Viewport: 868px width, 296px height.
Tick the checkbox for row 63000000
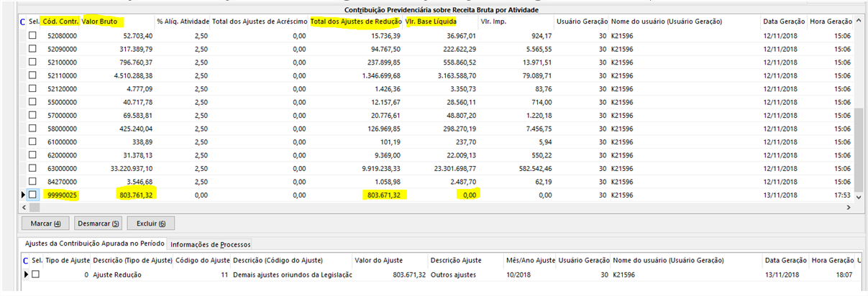[x=32, y=168]
